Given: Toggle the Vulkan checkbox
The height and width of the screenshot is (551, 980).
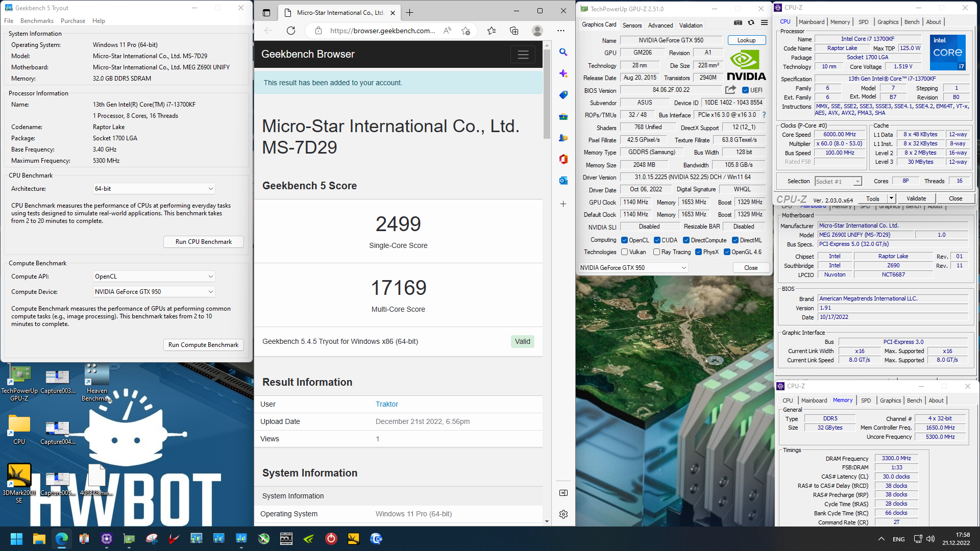Looking at the screenshot, I should tap(624, 252).
